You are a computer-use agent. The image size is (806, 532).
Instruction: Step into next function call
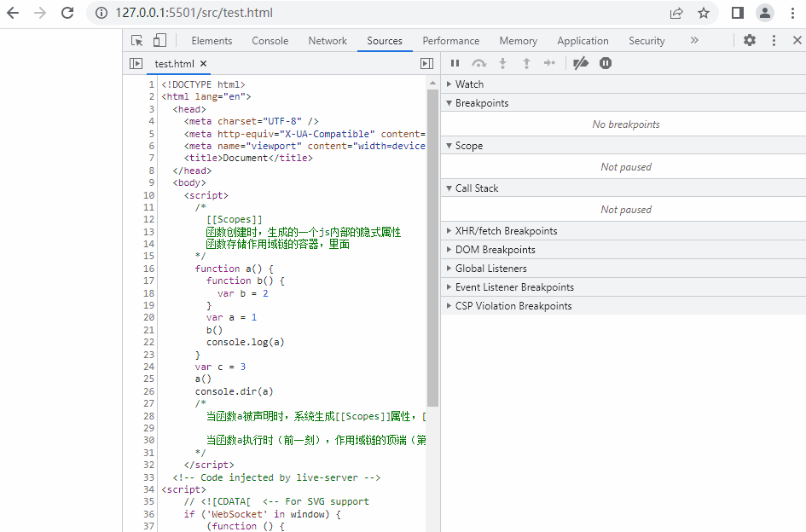click(x=502, y=63)
